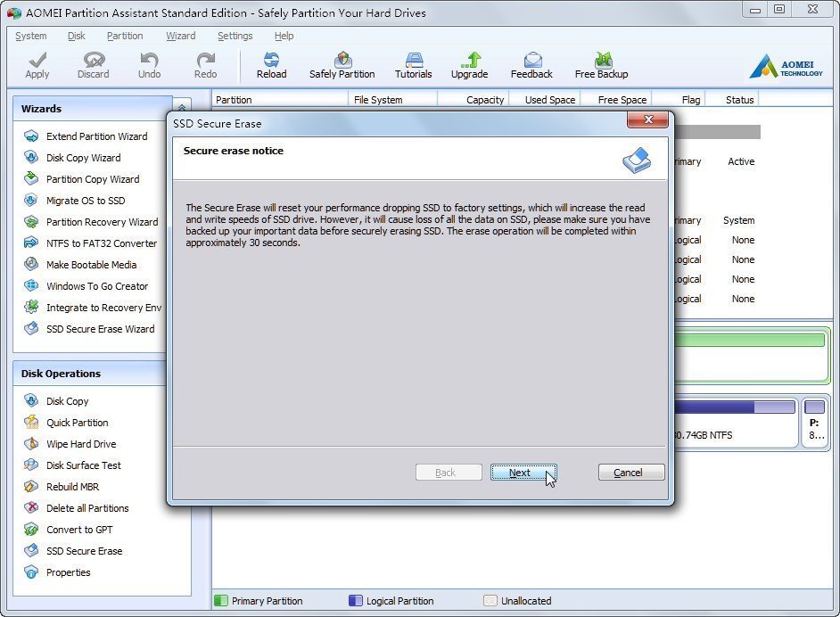Close the SSD Secure Erase dialog
Viewport: 840px width, 617px height.
coord(647,120)
